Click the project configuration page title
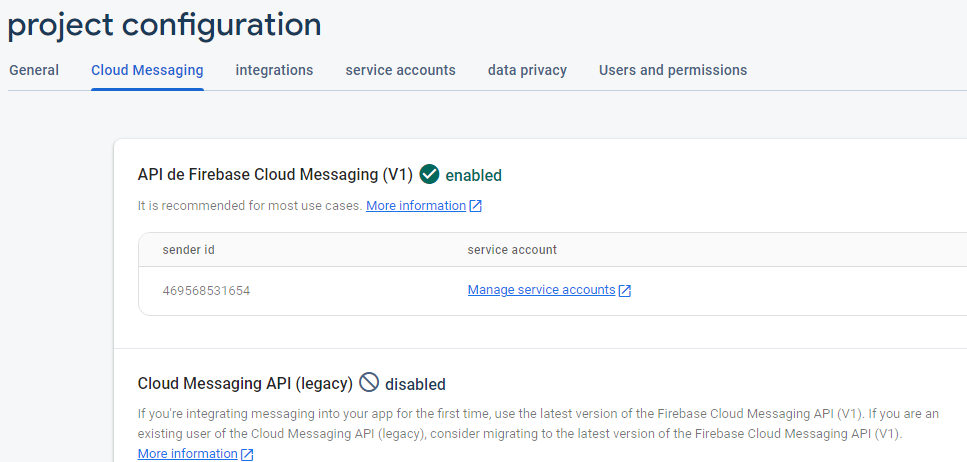Viewport: 967px width, 462px height. click(165, 25)
